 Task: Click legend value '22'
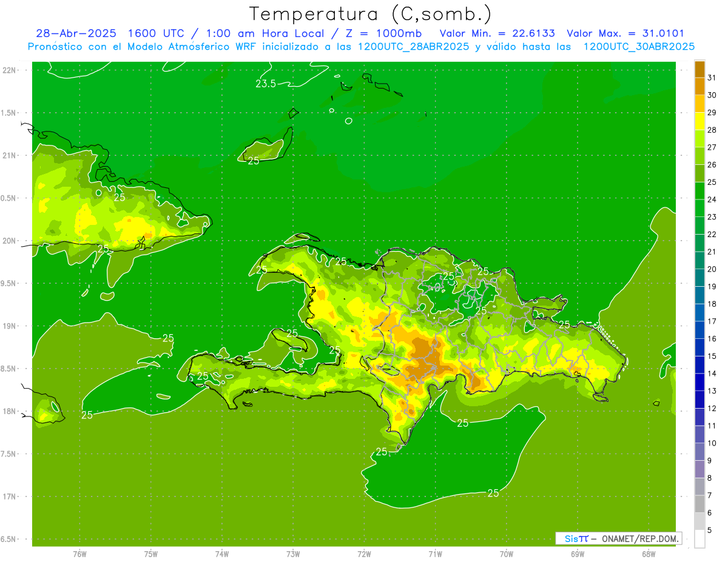coord(712,234)
